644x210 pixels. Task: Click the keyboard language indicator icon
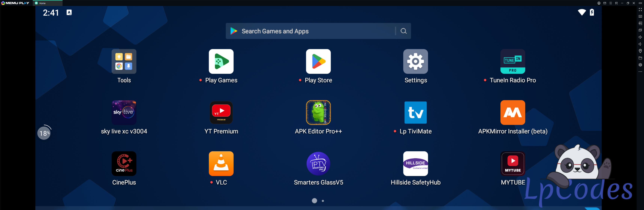[69, 13]
